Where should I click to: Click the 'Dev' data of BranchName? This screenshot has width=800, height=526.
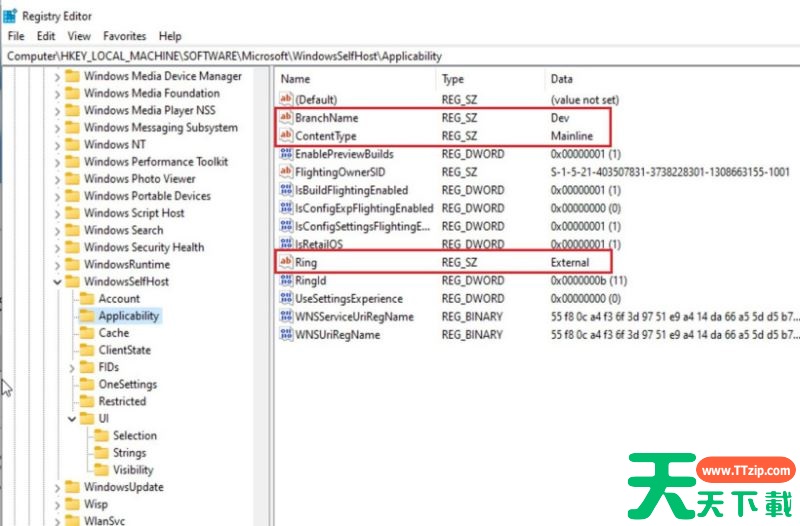(x=560, y=118)
